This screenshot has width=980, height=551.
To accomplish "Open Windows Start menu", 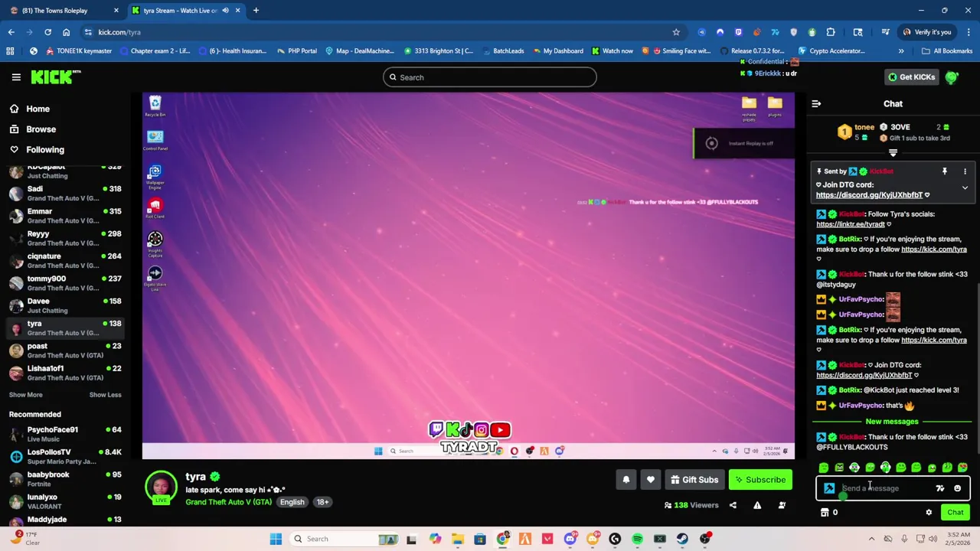I will [276, 539].
